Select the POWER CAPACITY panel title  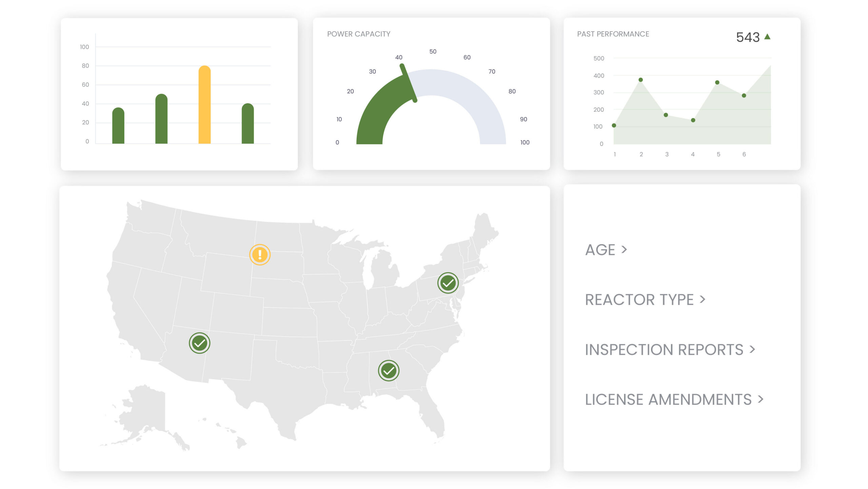point(358,34)
